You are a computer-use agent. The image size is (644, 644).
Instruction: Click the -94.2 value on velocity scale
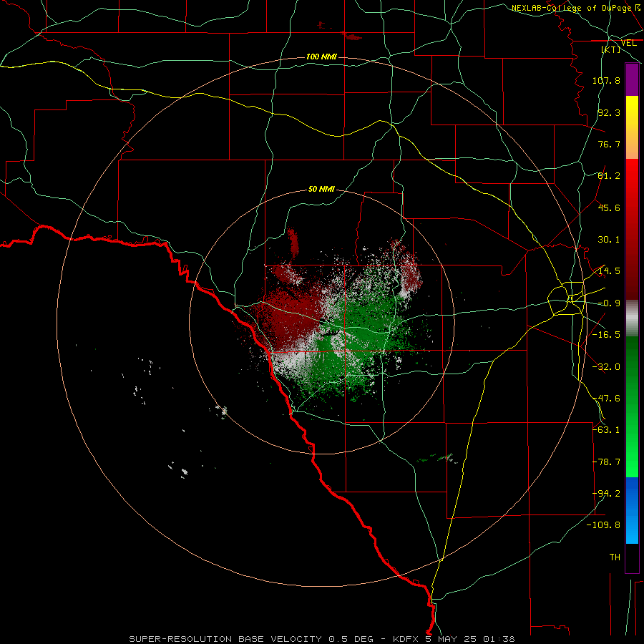pos(606,494)
